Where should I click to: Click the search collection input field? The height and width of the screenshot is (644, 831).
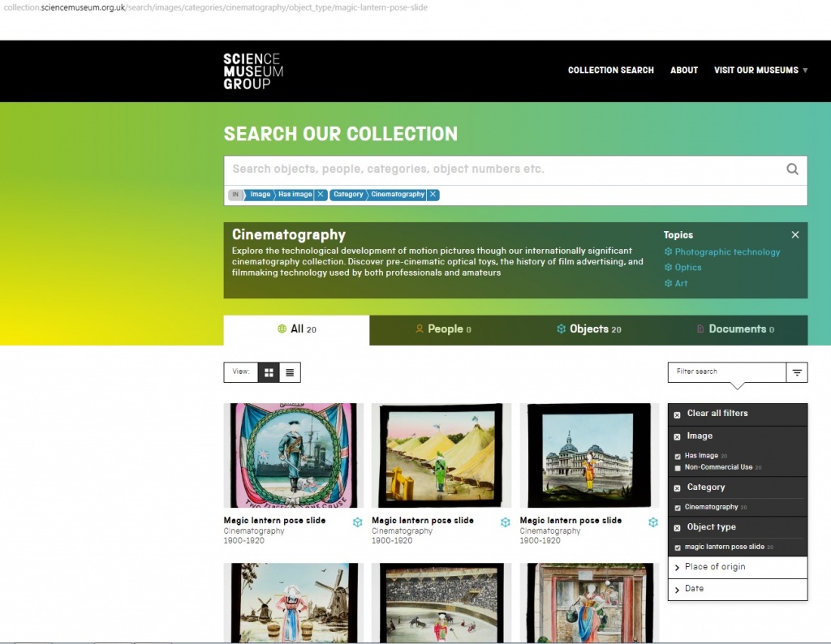[503, 169]
